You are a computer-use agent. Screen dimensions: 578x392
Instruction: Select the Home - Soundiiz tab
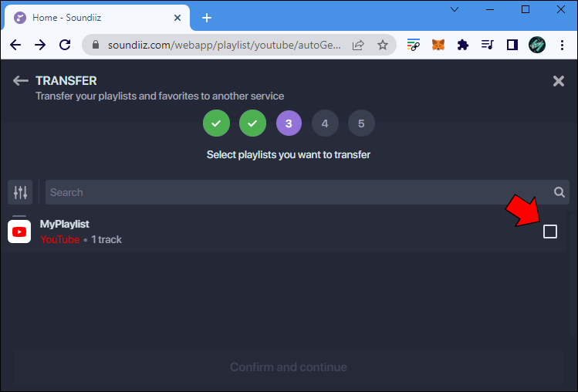click(96, 18)
